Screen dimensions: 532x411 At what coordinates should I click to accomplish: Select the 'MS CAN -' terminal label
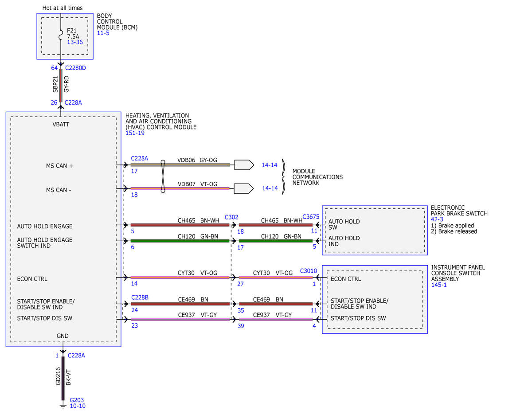click(x=59, y=190)
